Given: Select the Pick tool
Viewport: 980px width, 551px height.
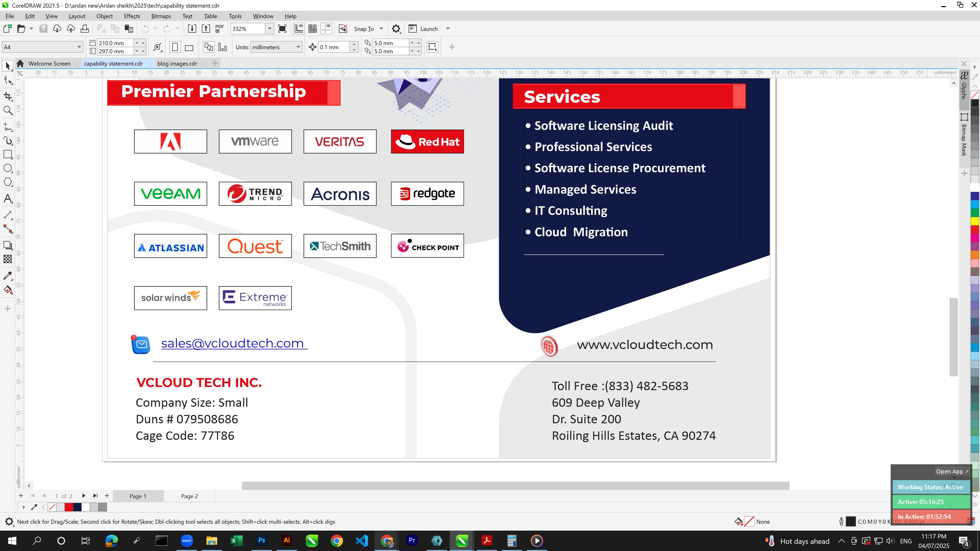Looking at the screenshot, I should (x=8, y=66).
